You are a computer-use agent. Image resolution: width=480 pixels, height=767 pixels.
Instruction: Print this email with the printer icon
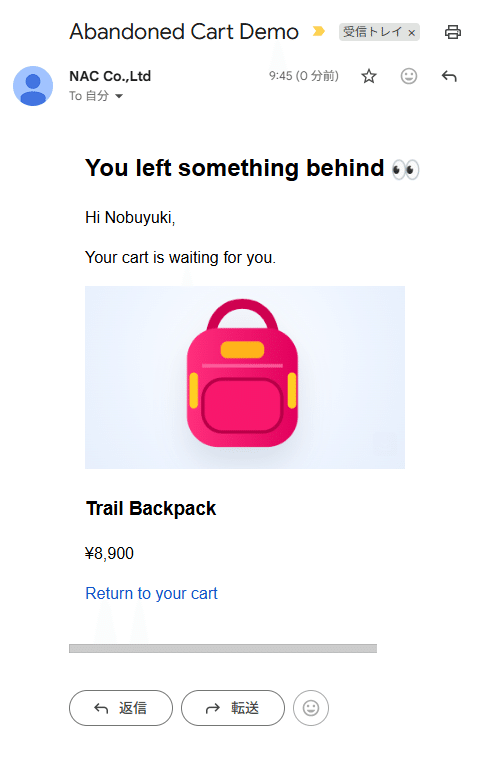452,32
